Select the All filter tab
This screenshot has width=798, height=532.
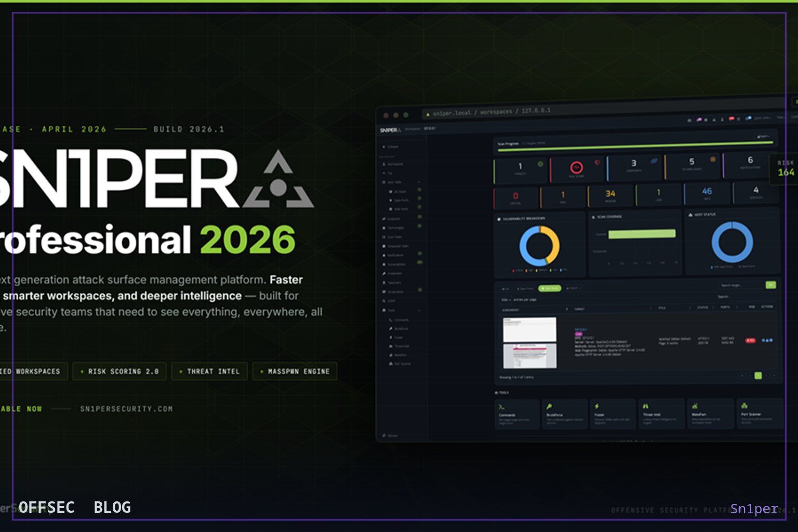click(x=505, y=288)
